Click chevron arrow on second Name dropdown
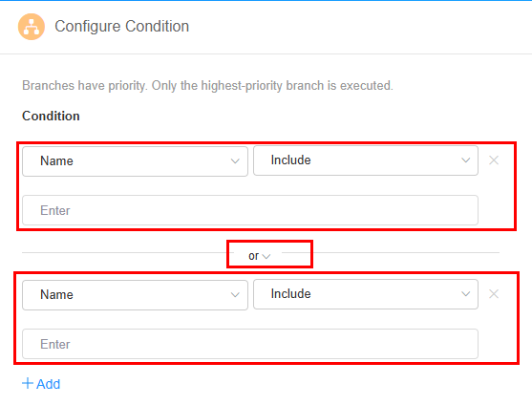This screenshot has width=532, height=405. pos(235,295)
